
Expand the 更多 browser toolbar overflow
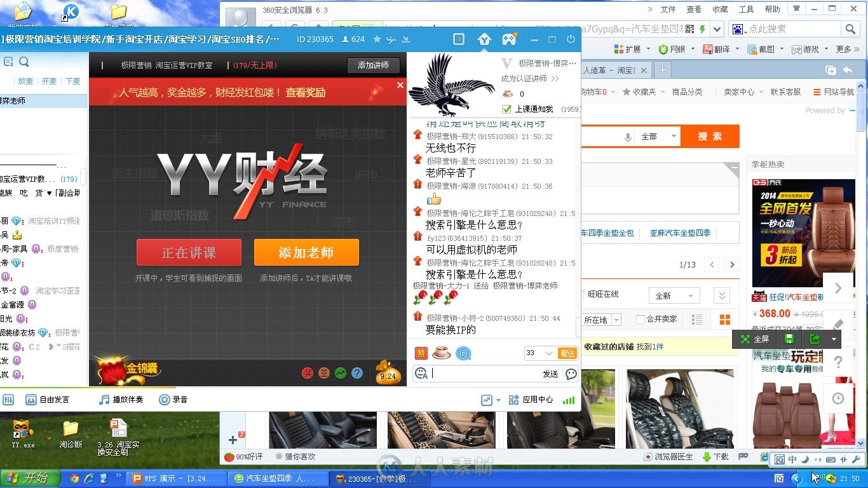tap(848, 50)
